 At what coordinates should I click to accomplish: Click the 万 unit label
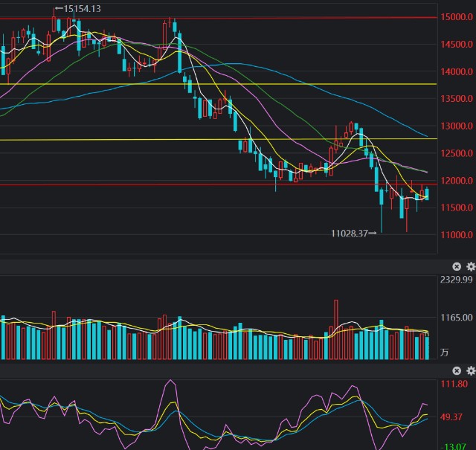click(x=445, y=353)
